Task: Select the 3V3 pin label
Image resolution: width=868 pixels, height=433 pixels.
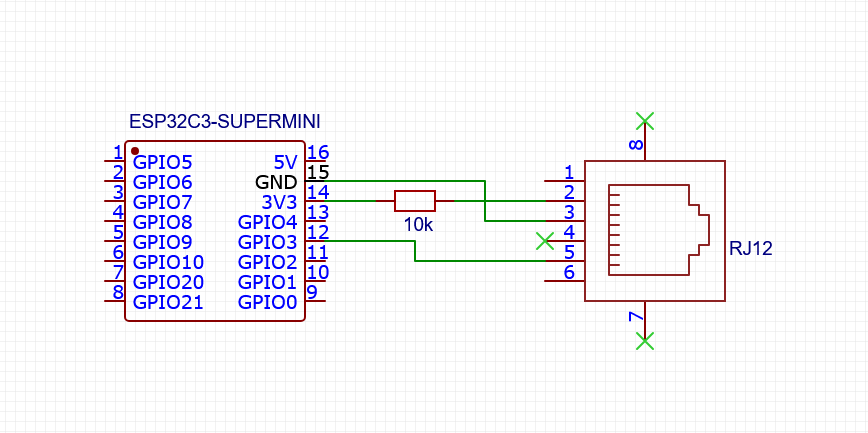Action: pos(280,202)
